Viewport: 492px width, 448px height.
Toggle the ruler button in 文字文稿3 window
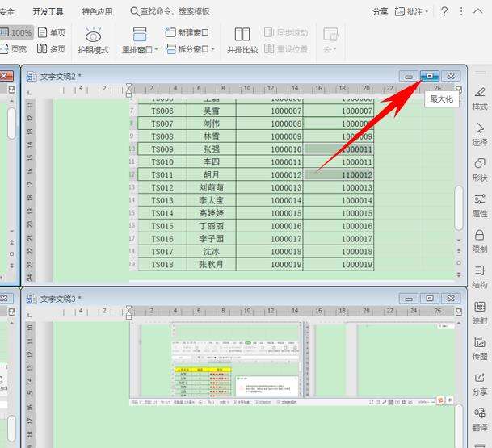pos(458,312)
